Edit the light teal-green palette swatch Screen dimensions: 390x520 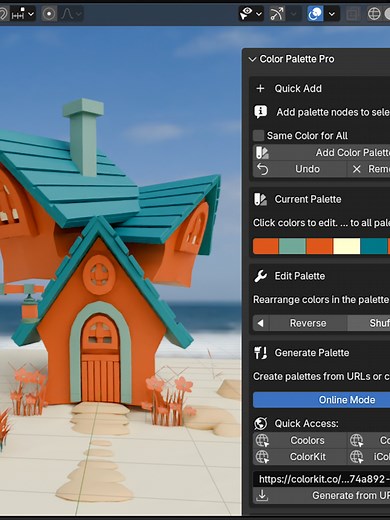click(292, 246)
